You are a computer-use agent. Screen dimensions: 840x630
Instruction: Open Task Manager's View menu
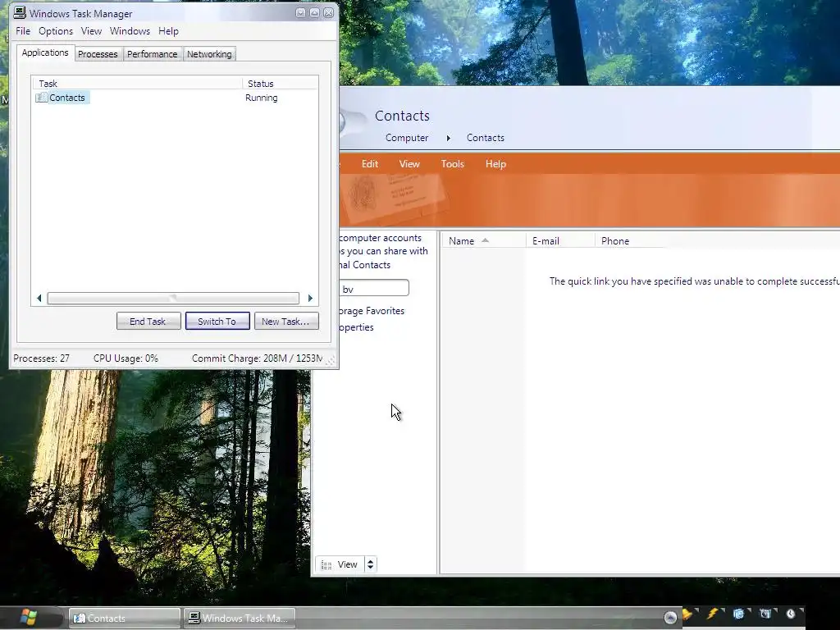91,31
